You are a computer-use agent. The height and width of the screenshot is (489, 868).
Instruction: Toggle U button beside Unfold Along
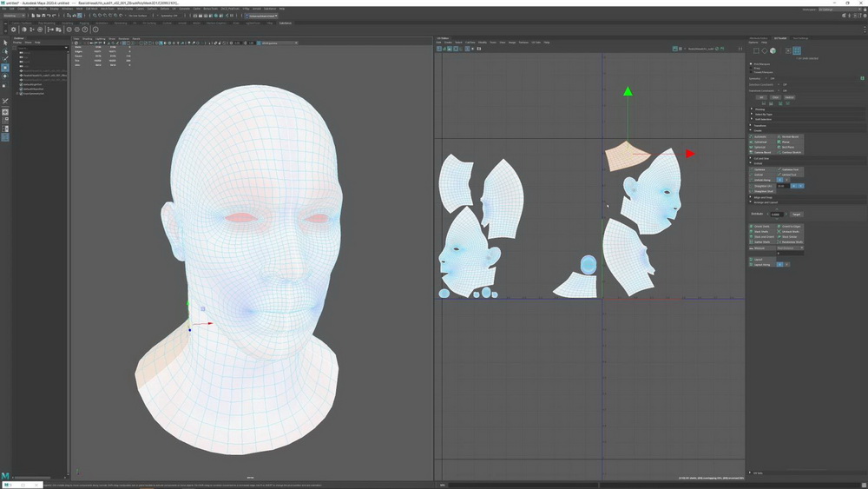(x=780, y=180)
